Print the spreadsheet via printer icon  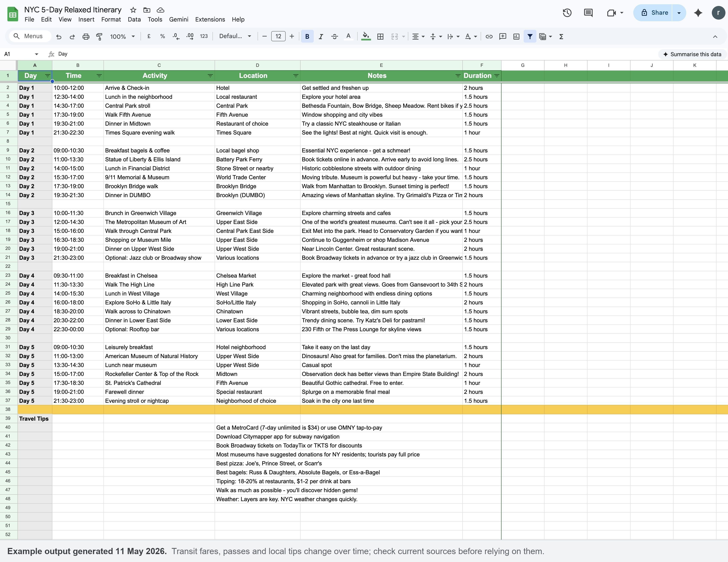[86, 37]
